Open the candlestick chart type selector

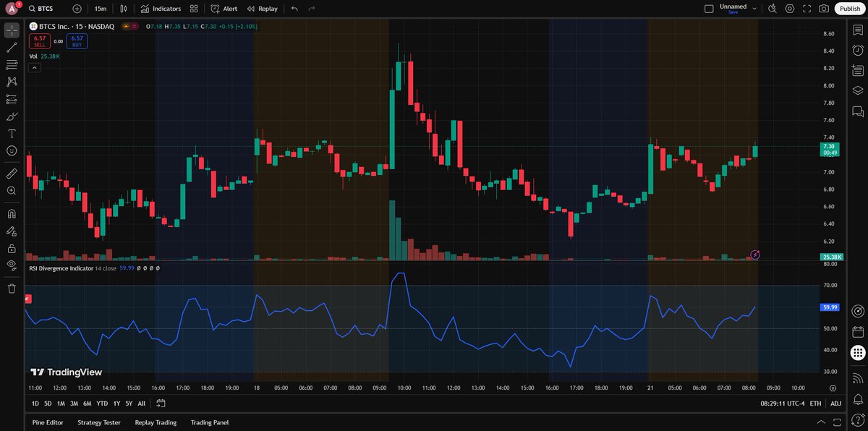[x=124, y=9]
